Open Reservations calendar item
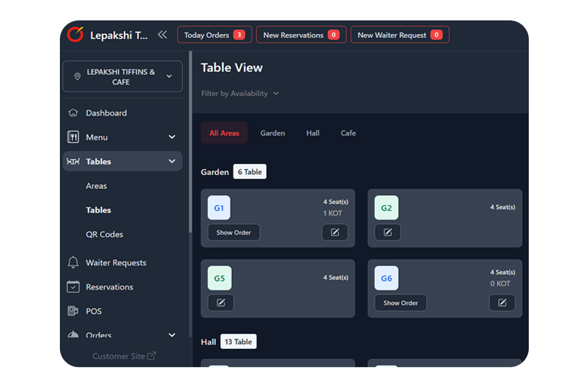Screen dimensions: 588x391 (109, 287)
